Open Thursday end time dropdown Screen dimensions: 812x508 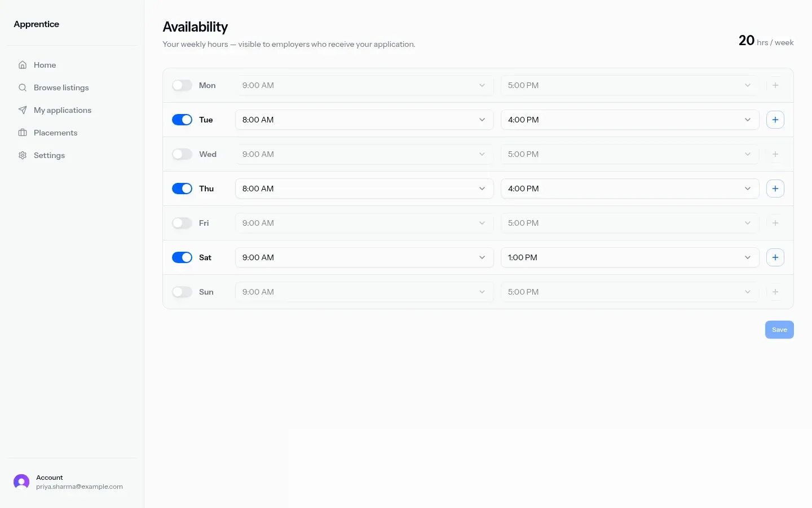point(630,189)
